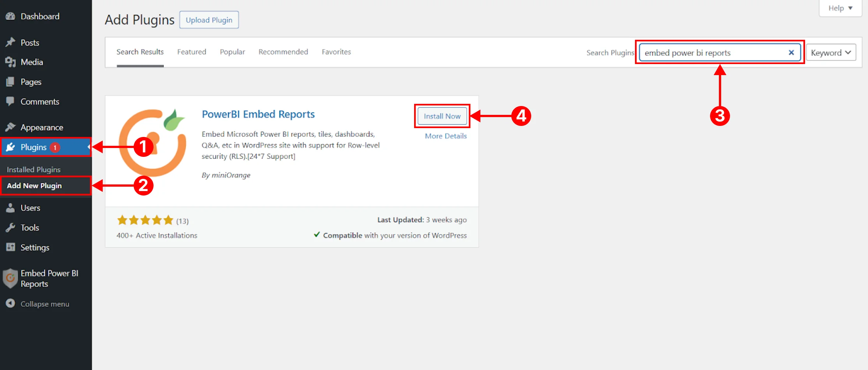868x370 pixels.
Task: Click the green compatibility checkmark
Action: click(x=317, y=235)
